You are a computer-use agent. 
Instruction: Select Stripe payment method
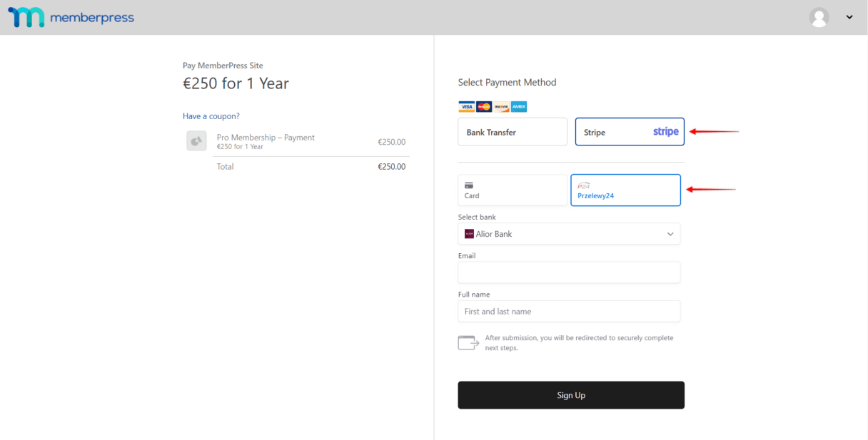[x=630, y=132]
